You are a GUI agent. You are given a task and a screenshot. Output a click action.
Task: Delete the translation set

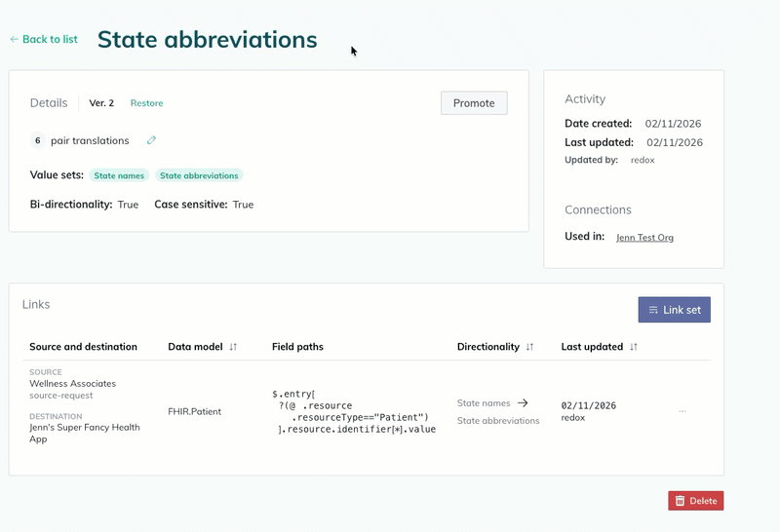tap(696, 501)
